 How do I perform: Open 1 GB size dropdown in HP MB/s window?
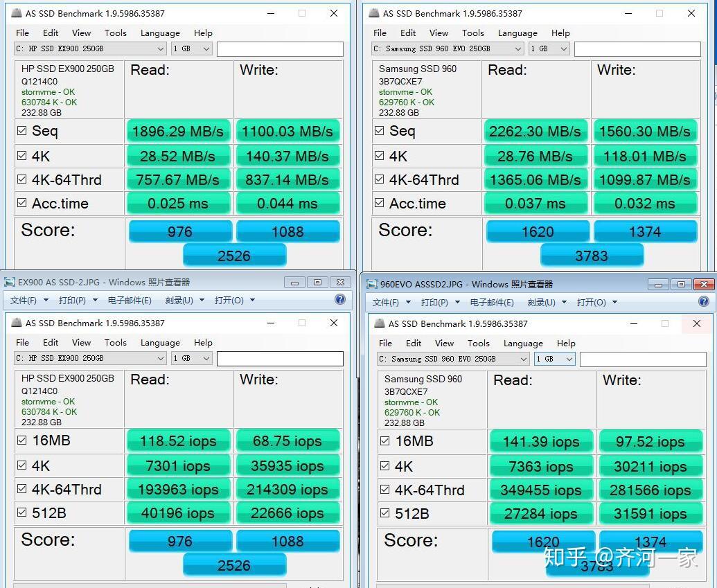click(192, 48)
